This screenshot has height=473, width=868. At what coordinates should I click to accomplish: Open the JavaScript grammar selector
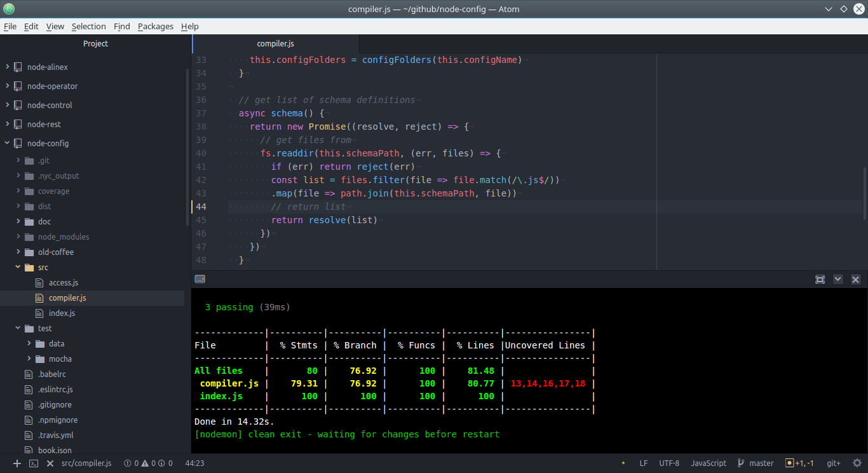708,463
